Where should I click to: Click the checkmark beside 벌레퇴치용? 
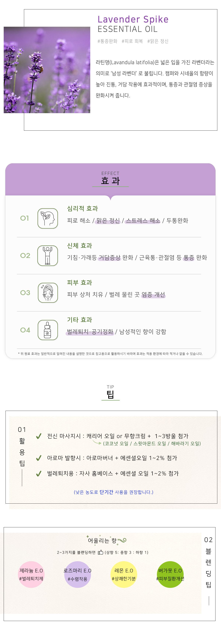[x=38, y=473]
